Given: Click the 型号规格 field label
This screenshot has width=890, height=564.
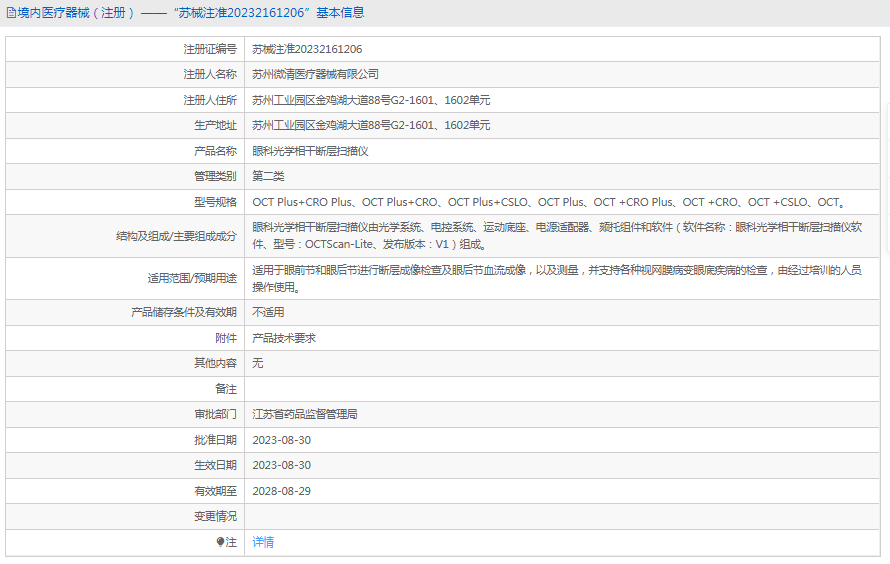Looking at the screenshot, I should click(215, 202).
